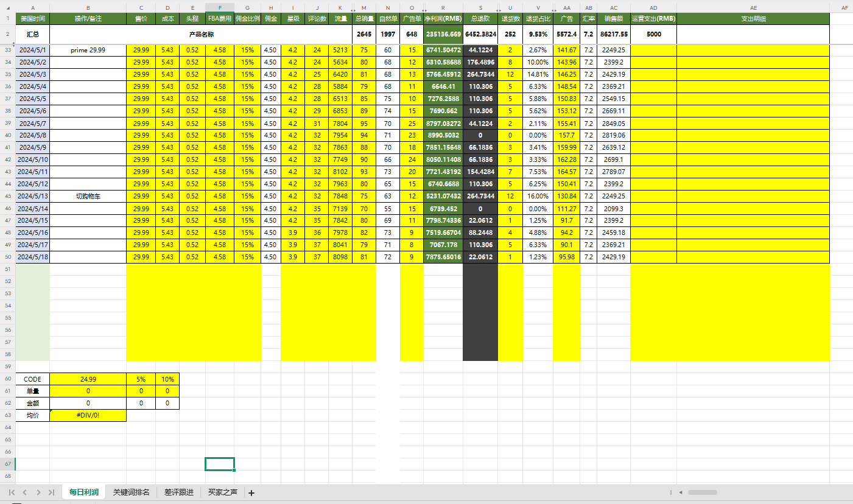Select column F header

(x=220, y=7)
